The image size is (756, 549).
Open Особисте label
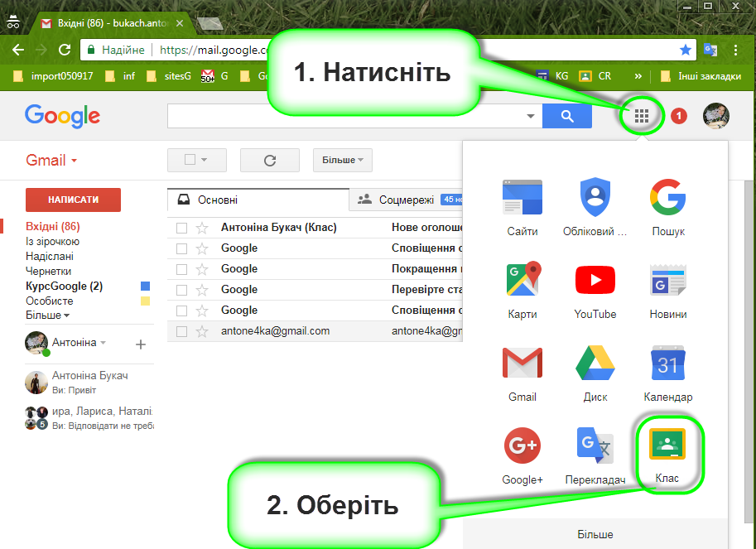coord(49,301)
